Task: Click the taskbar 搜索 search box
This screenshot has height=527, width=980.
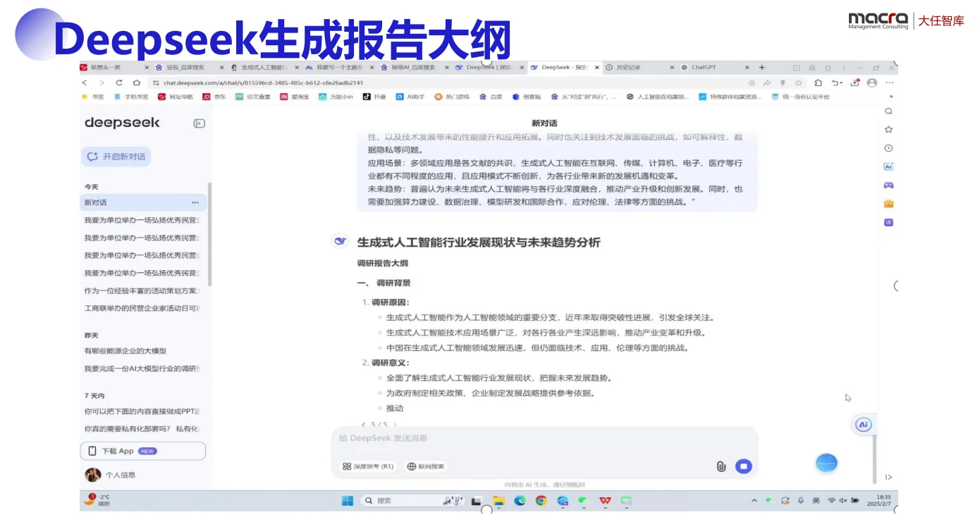Action: pos(412,501)
